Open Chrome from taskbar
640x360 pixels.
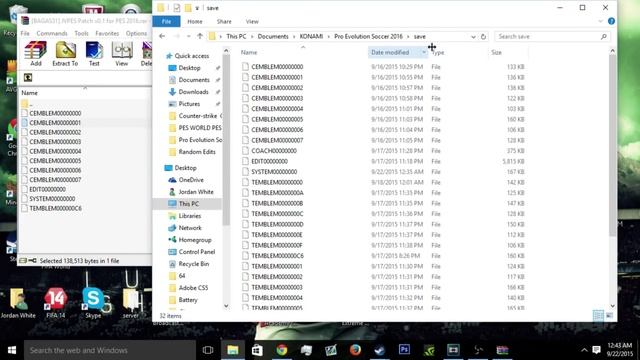click(282, 350)
